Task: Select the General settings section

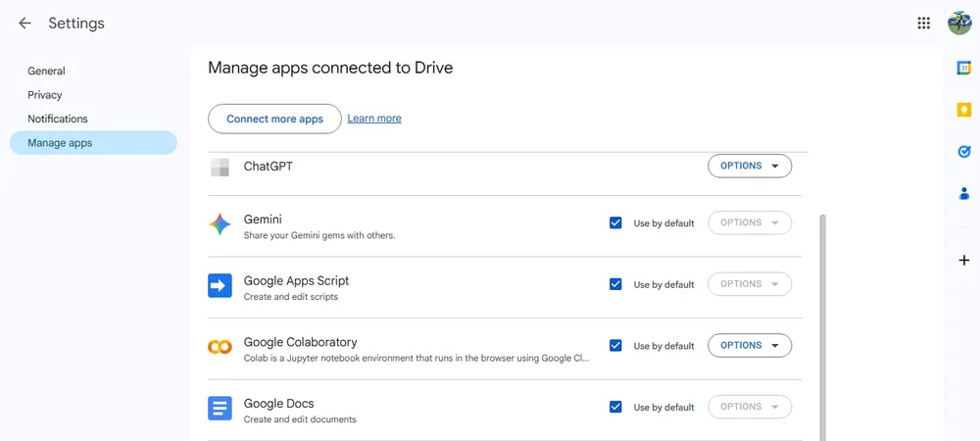Action: coord(93,71)
